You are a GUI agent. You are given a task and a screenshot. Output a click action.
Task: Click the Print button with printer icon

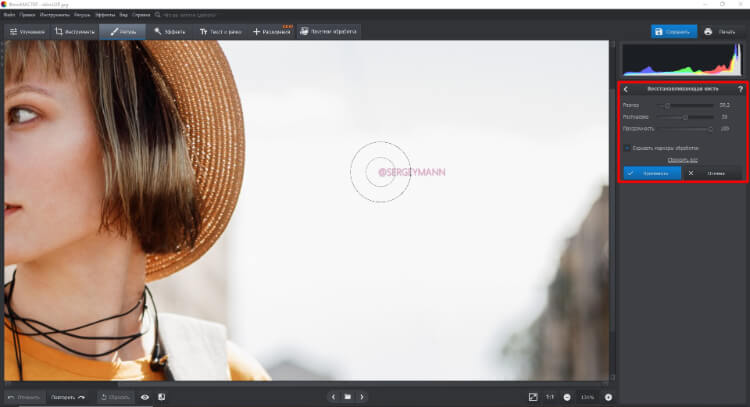pyautogui.click(x=724, y=31)
